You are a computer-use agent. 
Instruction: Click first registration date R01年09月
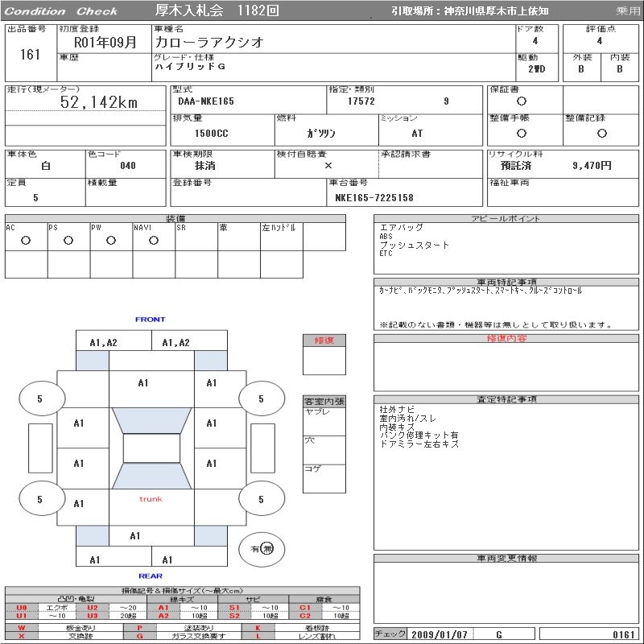tap(105, 42)
